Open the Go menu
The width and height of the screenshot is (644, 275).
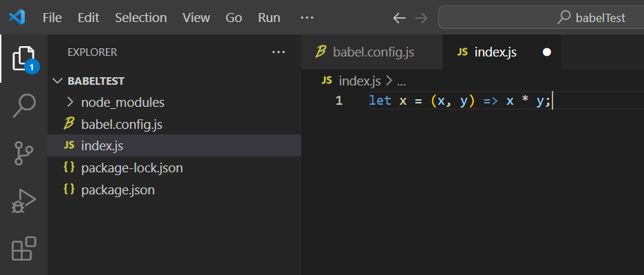(x=234, y=18)
